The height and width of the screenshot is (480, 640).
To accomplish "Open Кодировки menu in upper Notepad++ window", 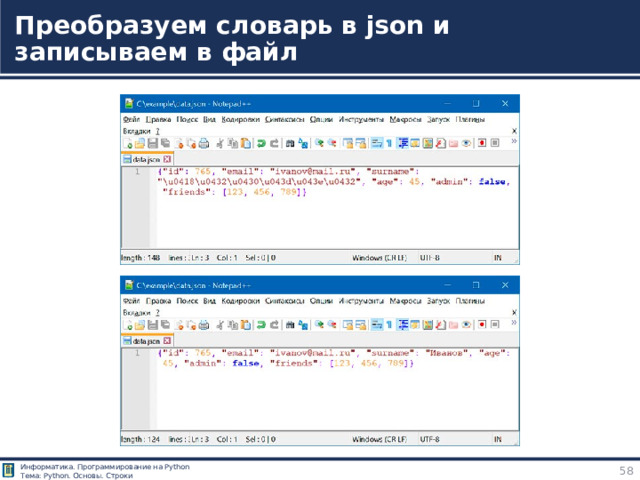I will [240, 120].
